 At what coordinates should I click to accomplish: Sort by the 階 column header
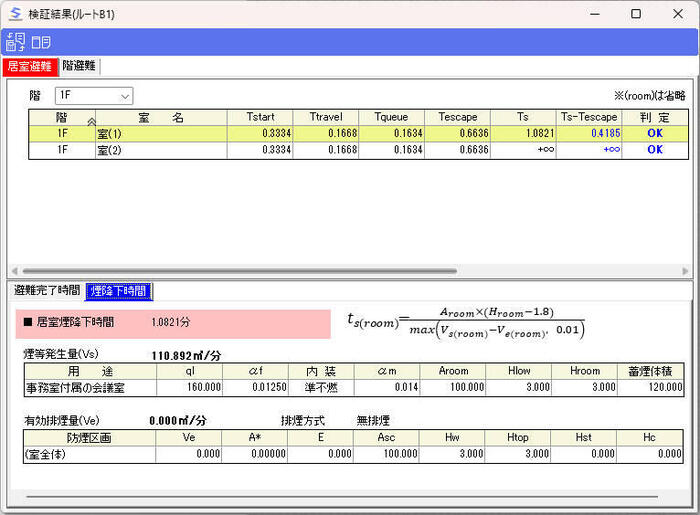pos(62,117)
